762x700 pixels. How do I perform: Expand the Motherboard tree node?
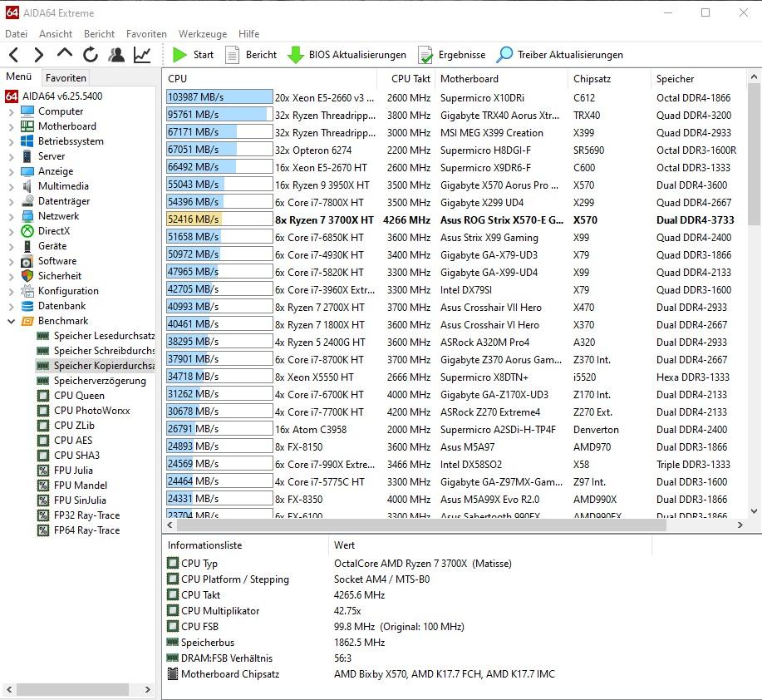pyautogui.click(x=11, y=127)
